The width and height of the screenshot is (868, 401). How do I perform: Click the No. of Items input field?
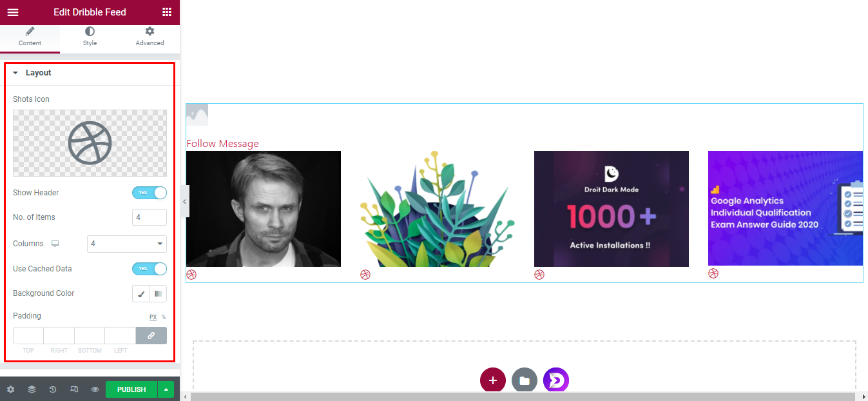149,217
